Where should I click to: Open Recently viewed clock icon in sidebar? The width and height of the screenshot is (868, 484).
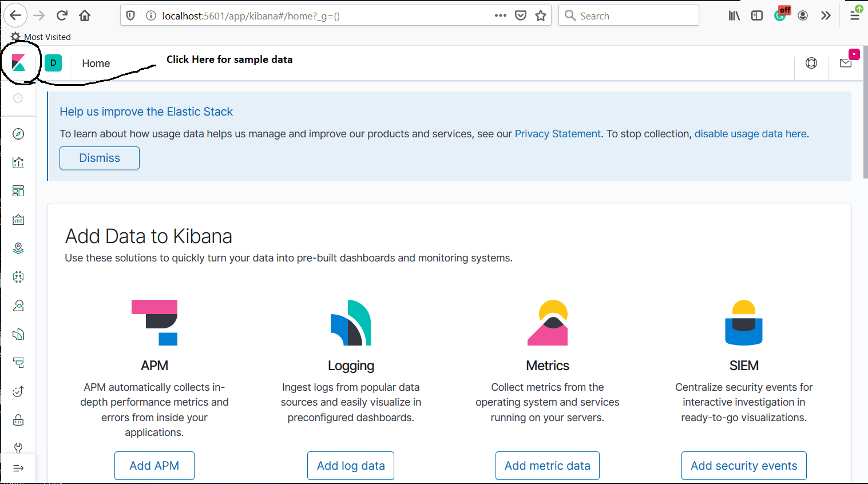[18, 98]
